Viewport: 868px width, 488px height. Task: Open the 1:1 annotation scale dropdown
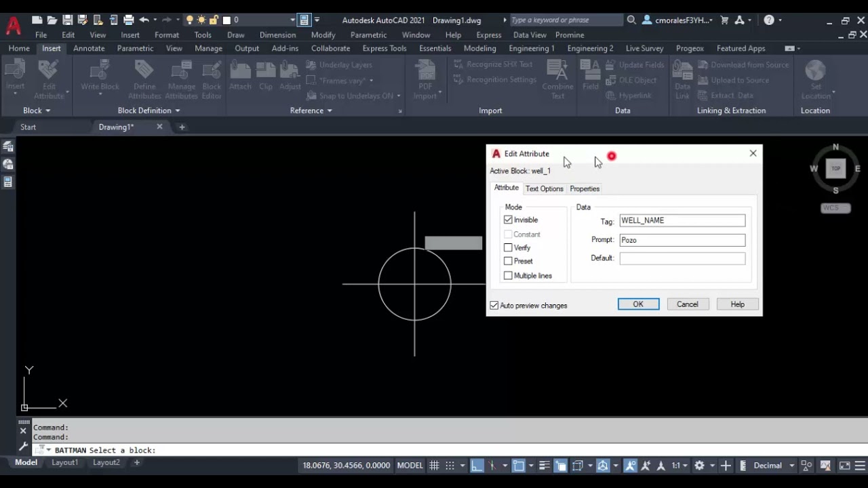coord(680,466)
